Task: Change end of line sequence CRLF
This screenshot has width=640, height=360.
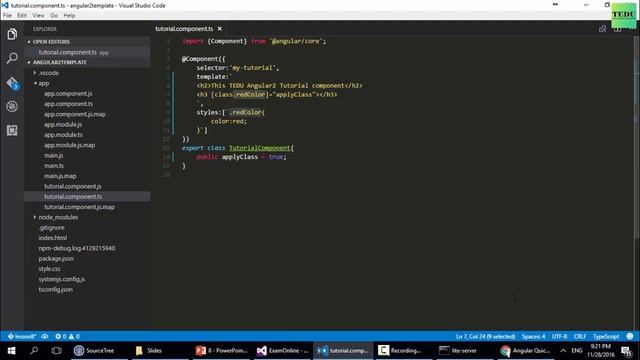Action: (x=580, y=336)
